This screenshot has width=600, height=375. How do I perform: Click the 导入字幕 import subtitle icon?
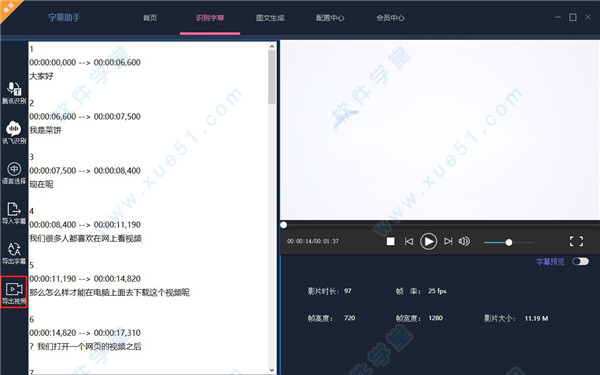[x=14, y=213]
